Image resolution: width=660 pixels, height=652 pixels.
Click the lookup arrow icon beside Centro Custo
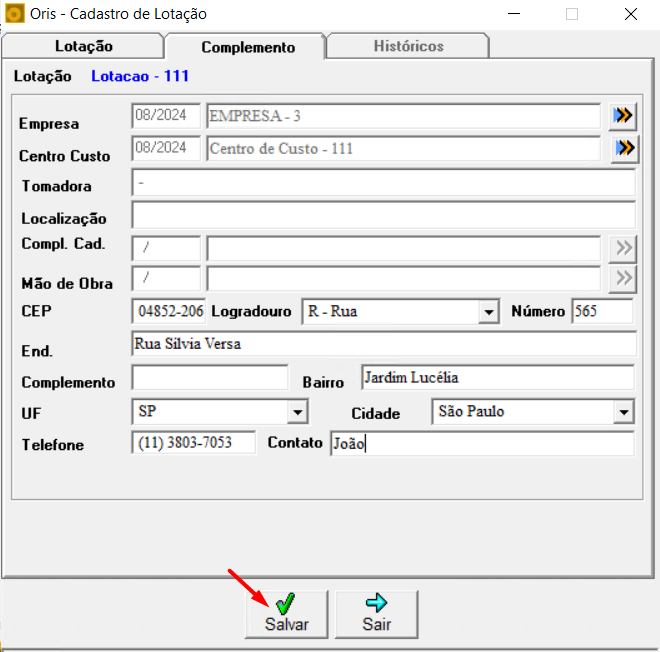[x=624, y=149]
